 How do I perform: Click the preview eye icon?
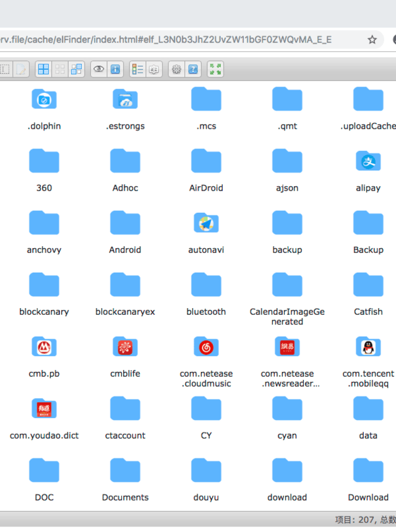click(98, 69)
